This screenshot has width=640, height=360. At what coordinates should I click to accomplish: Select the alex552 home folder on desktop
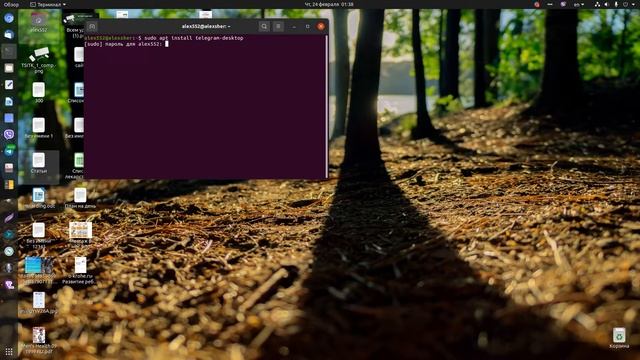(39, 22)
